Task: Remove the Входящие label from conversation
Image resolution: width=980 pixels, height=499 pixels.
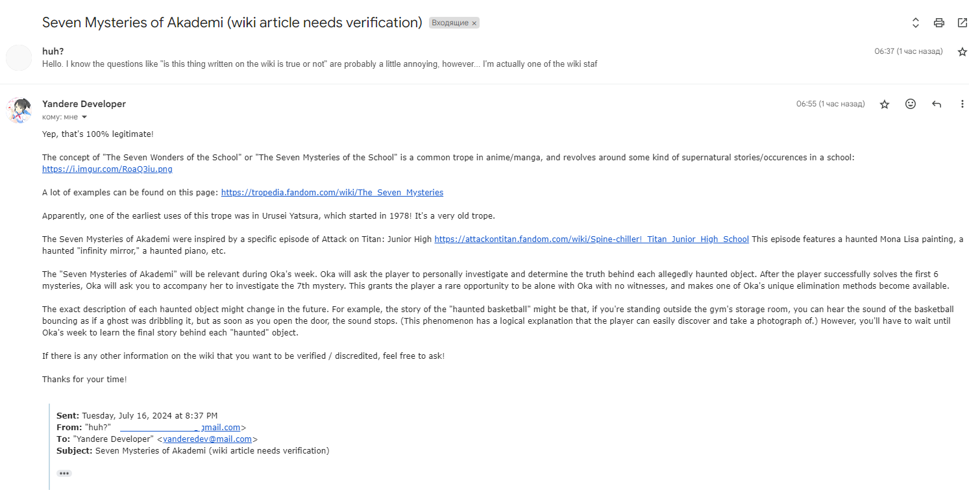Action: [474, 23]
